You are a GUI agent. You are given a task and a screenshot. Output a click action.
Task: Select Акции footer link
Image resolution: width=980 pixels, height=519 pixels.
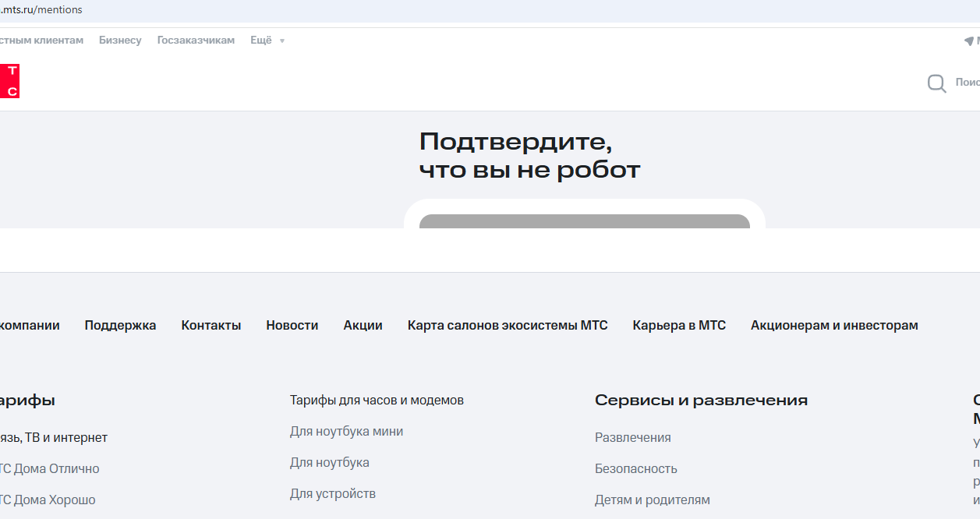(363, 326)
